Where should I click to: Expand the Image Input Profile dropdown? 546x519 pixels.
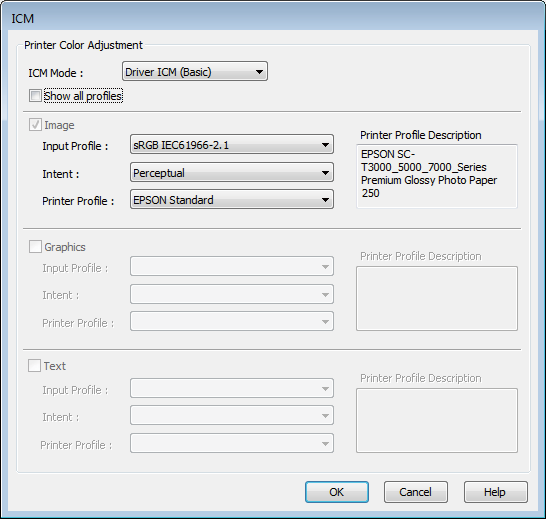click(232, 144)
